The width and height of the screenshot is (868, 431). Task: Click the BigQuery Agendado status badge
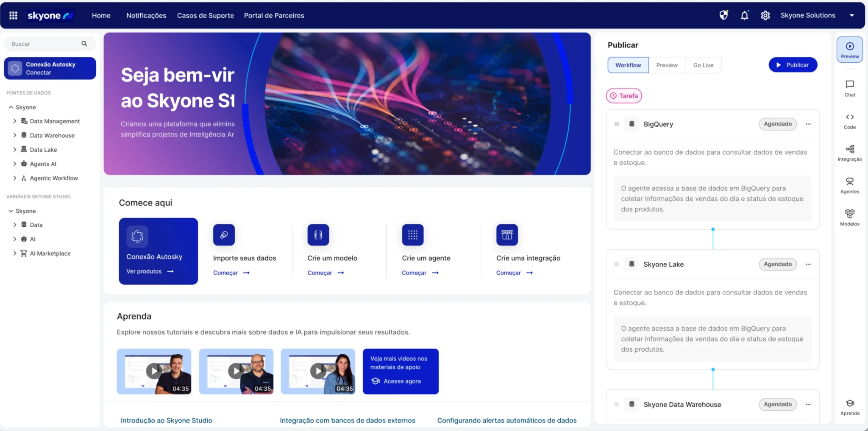point(778,124)
